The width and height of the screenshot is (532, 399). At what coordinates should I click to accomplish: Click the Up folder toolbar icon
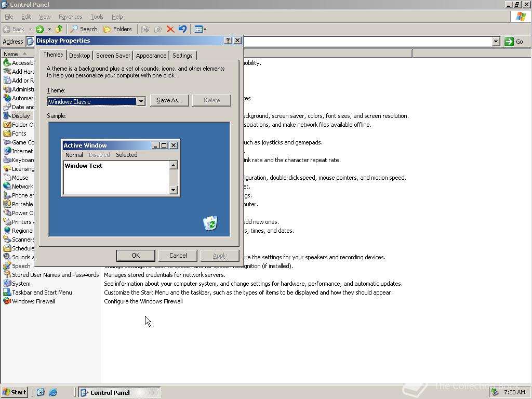pyautogui.click(x=59, y=29)
